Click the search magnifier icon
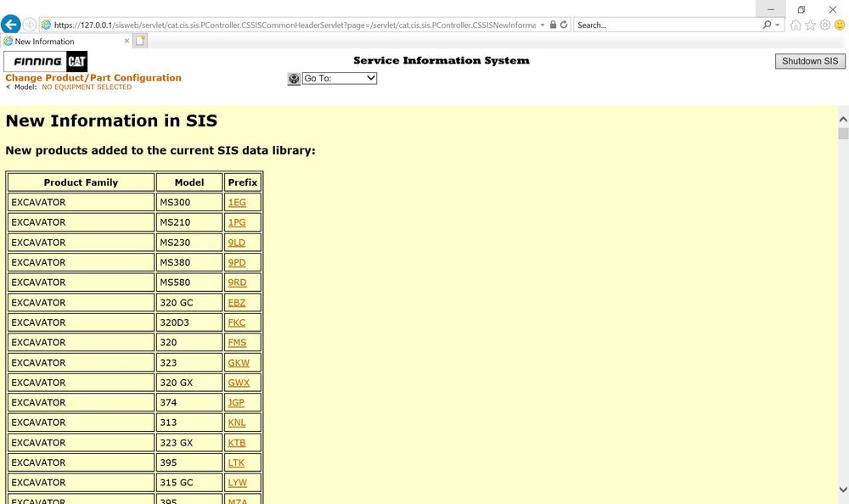 pos(767,25)
